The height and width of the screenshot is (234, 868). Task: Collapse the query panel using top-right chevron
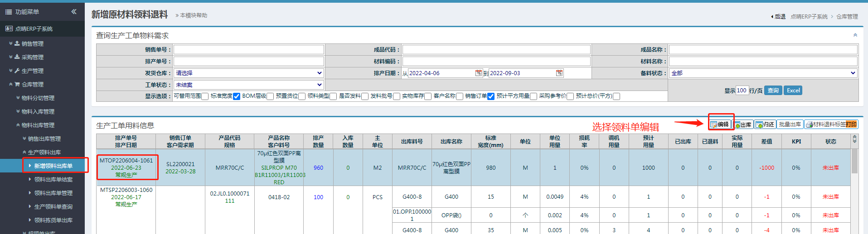855,35
